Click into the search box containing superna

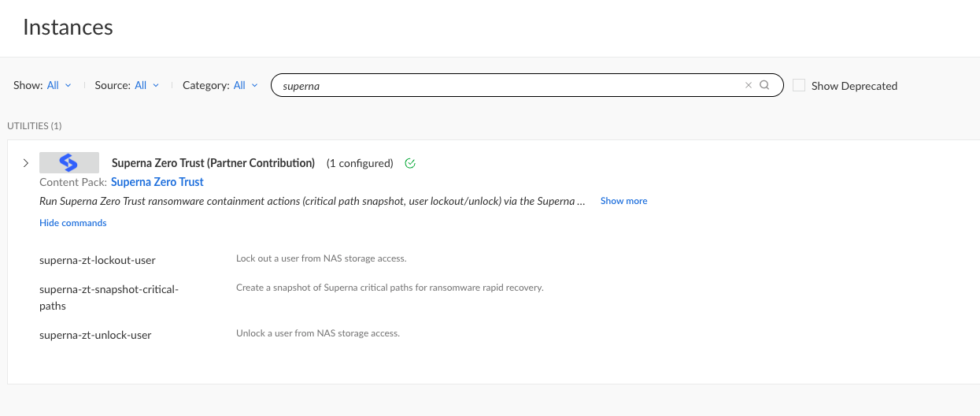pos(504,85)
